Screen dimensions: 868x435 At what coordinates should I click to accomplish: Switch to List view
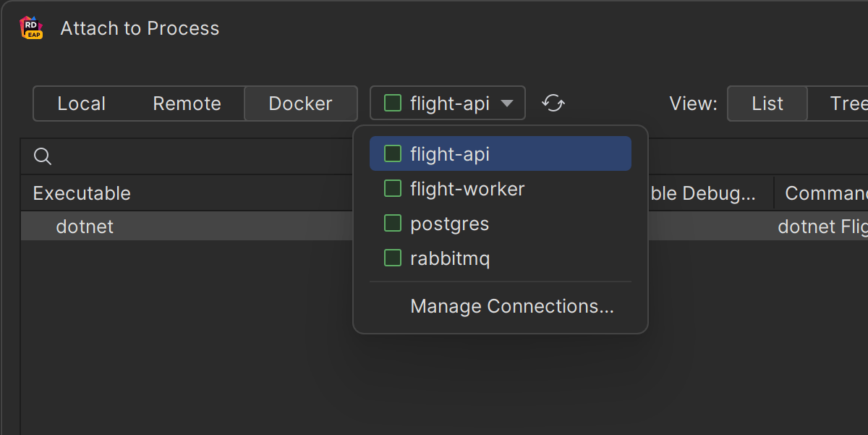(767, 104)
